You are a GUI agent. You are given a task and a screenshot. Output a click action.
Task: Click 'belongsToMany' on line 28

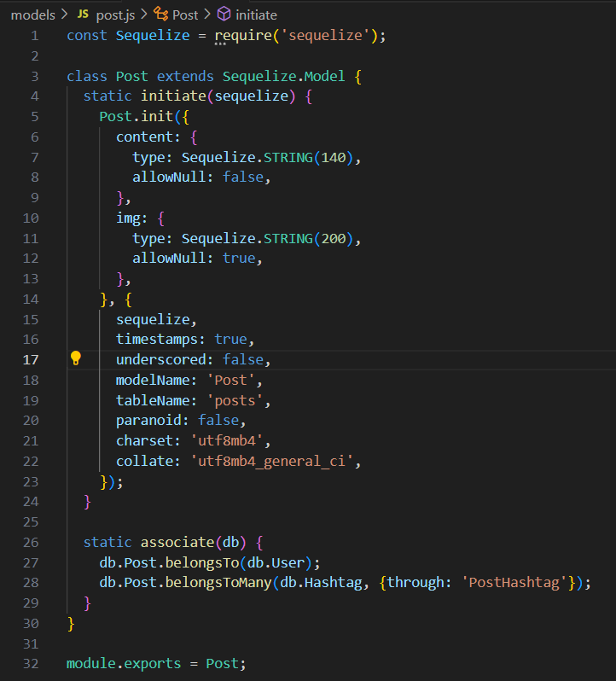tap(218, 583)
